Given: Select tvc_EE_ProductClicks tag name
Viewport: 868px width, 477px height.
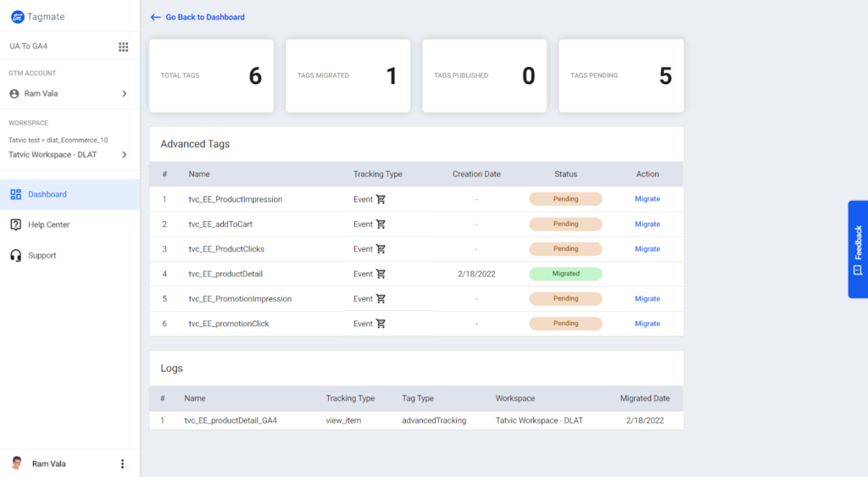Looking at the screenshot, I should (x=226, y=249).
